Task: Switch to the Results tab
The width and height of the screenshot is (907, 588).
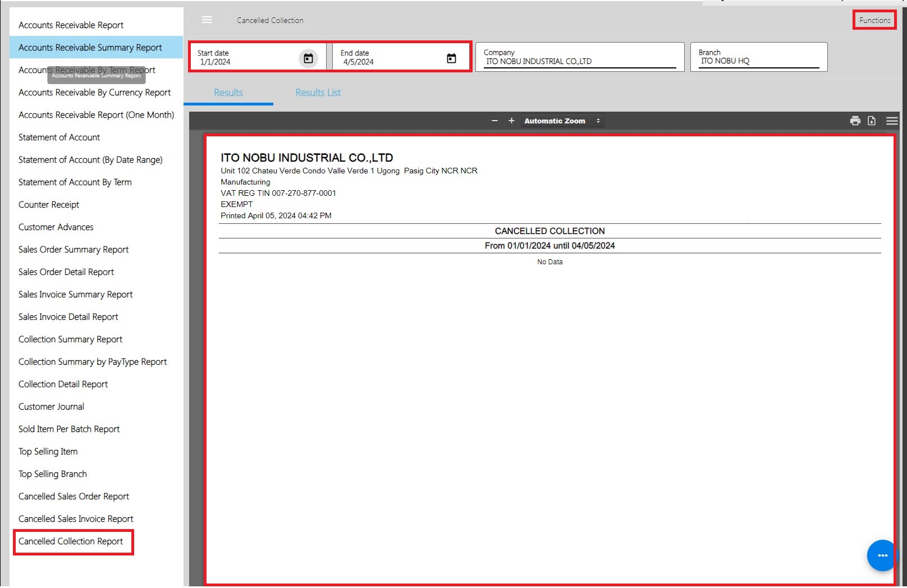Action: (x=228, y=93)
